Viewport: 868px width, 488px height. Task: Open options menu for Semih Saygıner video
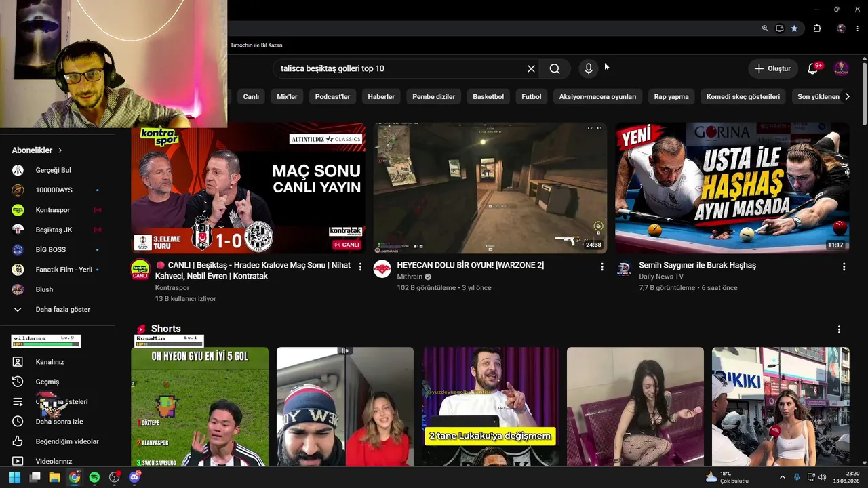pyautogui.click(x=844, y=267)
